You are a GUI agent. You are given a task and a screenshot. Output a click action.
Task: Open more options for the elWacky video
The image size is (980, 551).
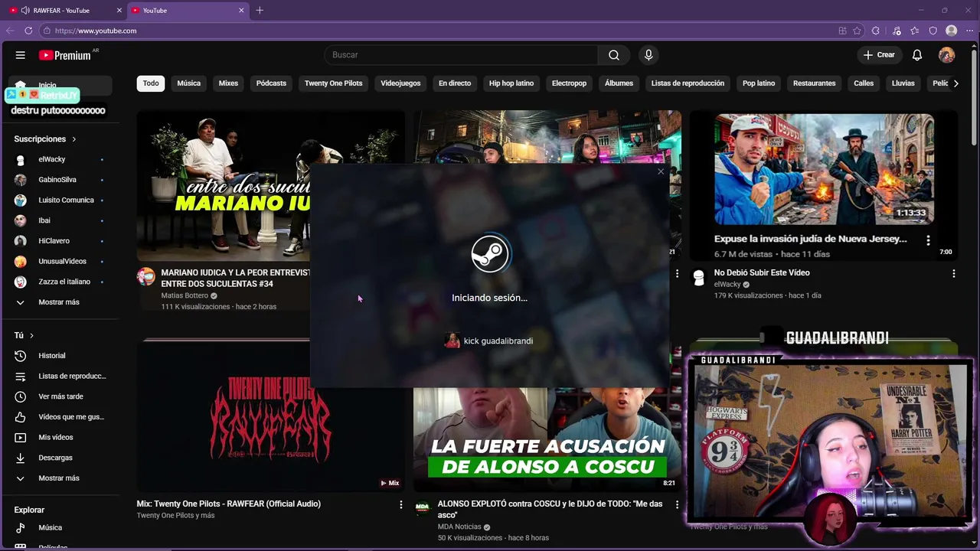click(953, 273)
